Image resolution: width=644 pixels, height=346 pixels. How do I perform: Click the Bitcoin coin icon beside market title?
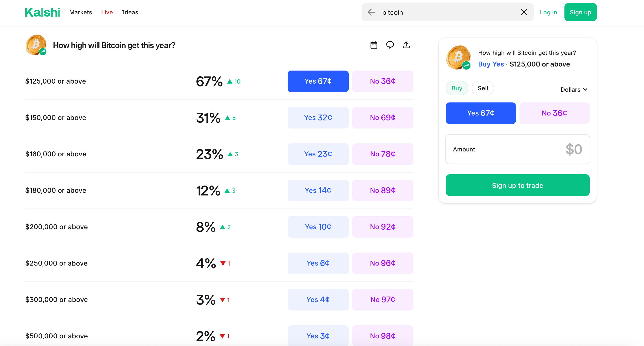[36, 45]
